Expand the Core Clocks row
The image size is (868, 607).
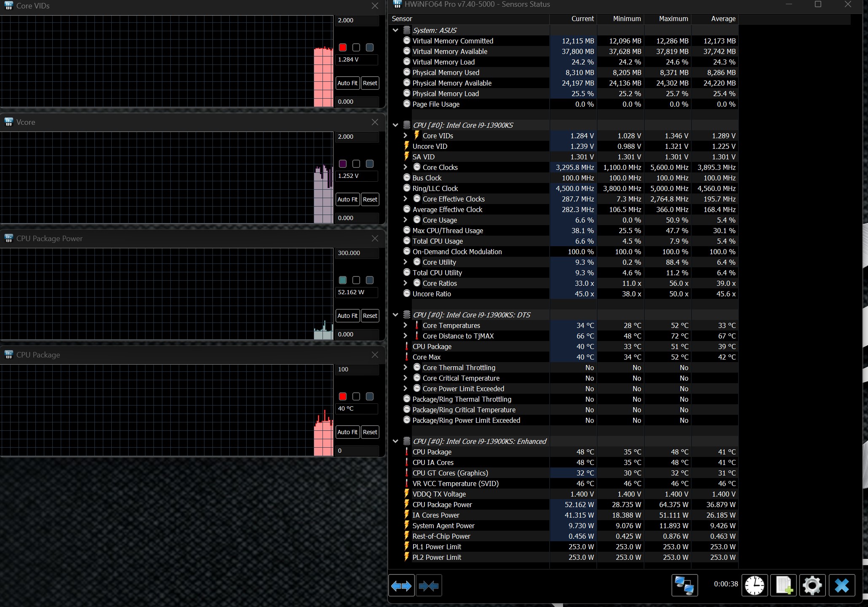point(405,167)
